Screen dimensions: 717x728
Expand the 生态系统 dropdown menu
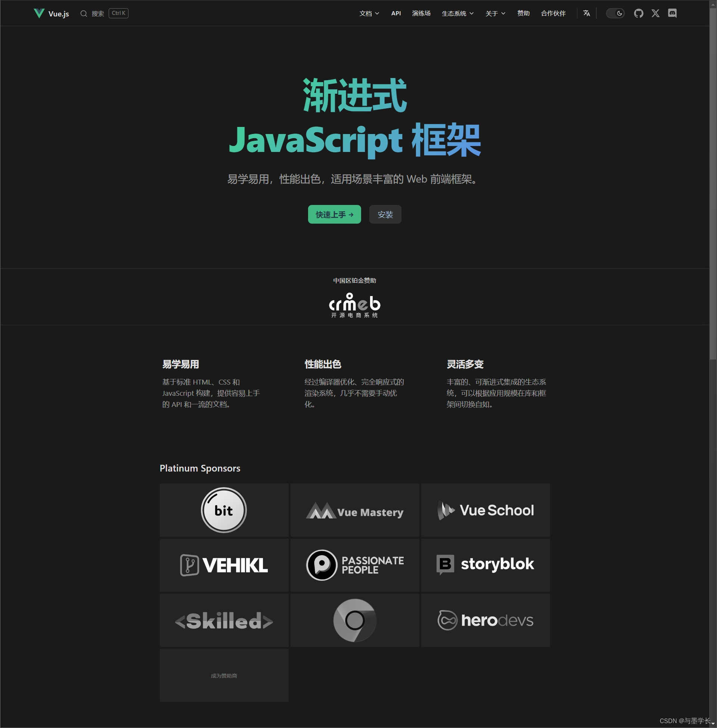click(457, 13)
